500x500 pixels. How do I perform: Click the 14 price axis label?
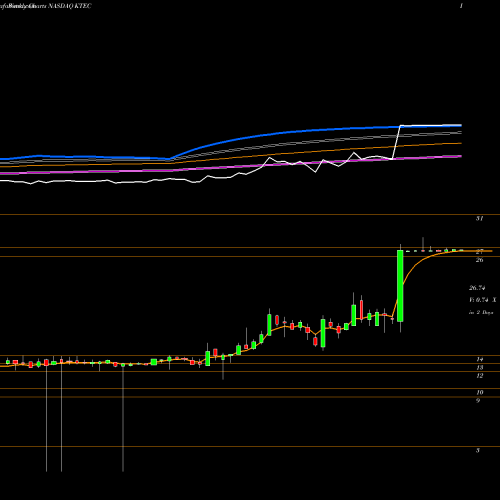479,359
